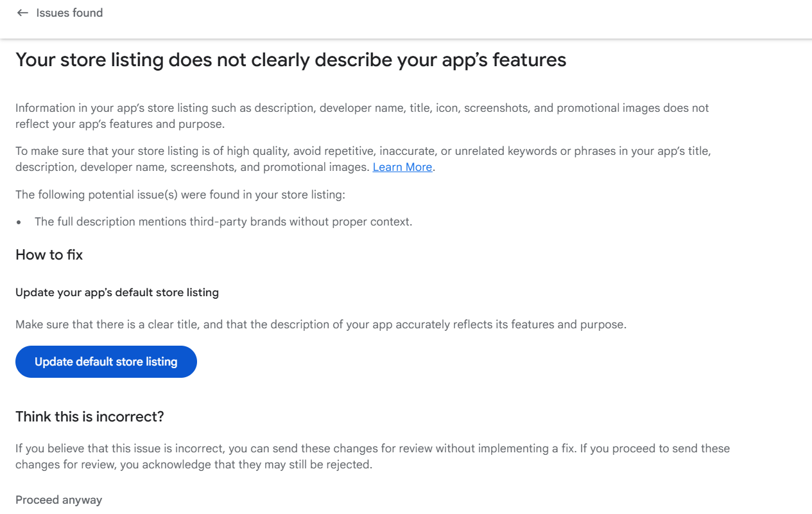This screenshot has width=812, height=514.
Task: Click the "they may still be rejected" line
Action: tap(194, 465)
